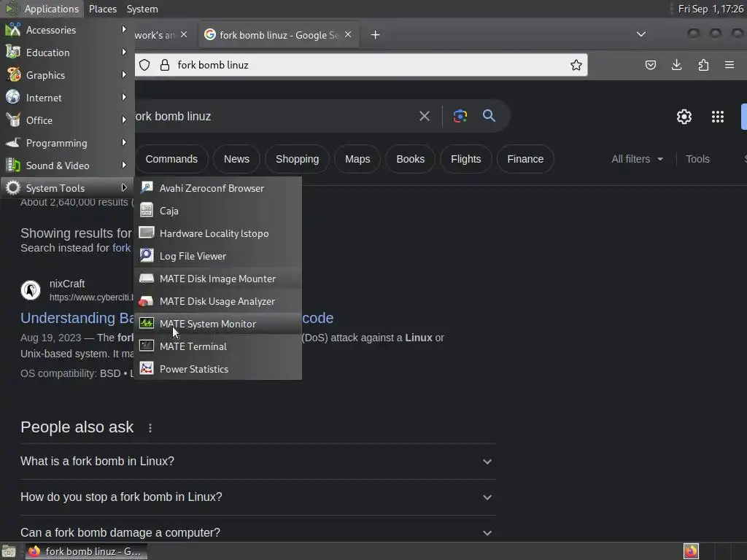Open Google apps grid
747x560 pixels.
click(x=718, y=117)
